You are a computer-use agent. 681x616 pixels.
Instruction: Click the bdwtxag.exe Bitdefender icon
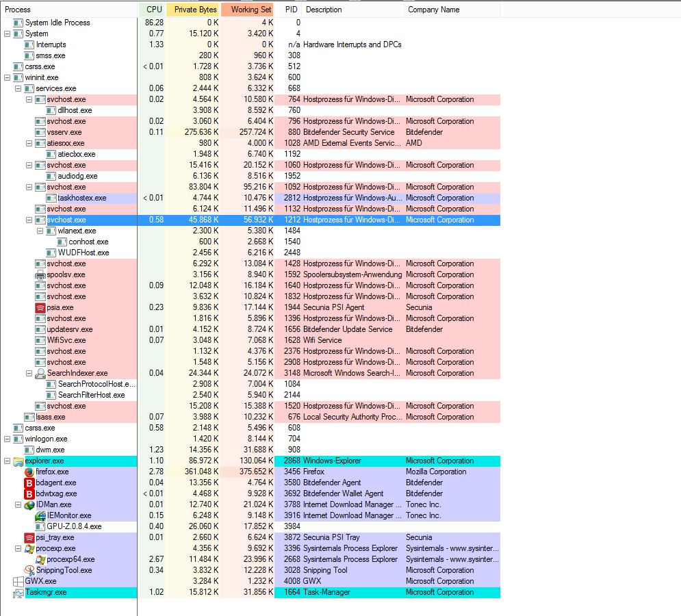click(x=29, y=493)
